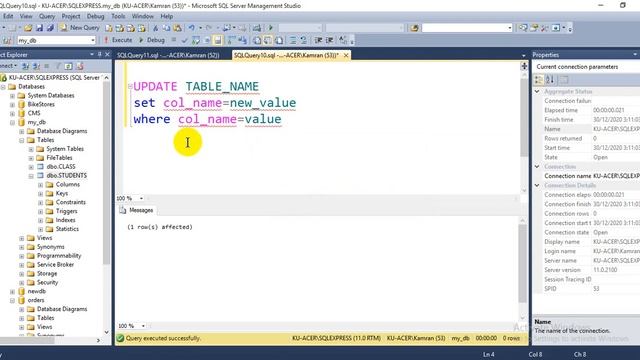Click the Save All icon
640x360 pixels.
point(50,28)
